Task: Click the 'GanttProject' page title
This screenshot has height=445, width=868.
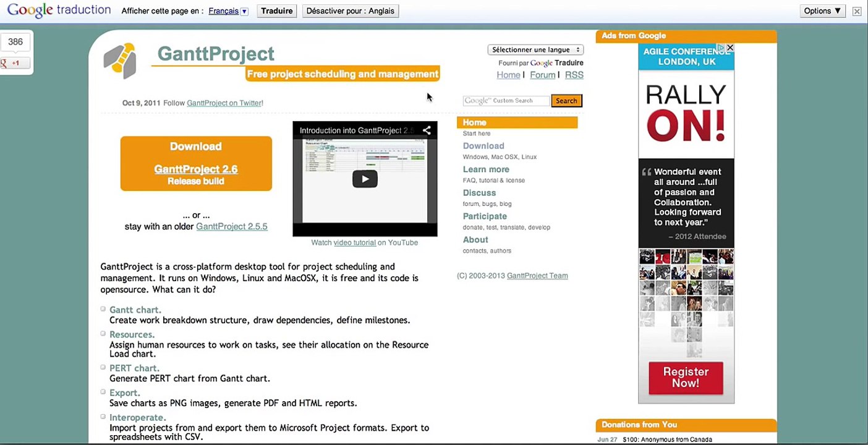Action: (x=216, y=54)
